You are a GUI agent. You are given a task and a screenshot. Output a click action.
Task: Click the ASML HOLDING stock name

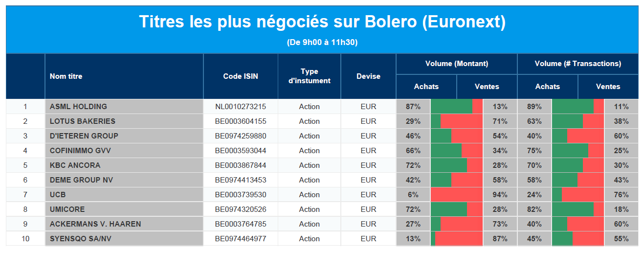78,107
